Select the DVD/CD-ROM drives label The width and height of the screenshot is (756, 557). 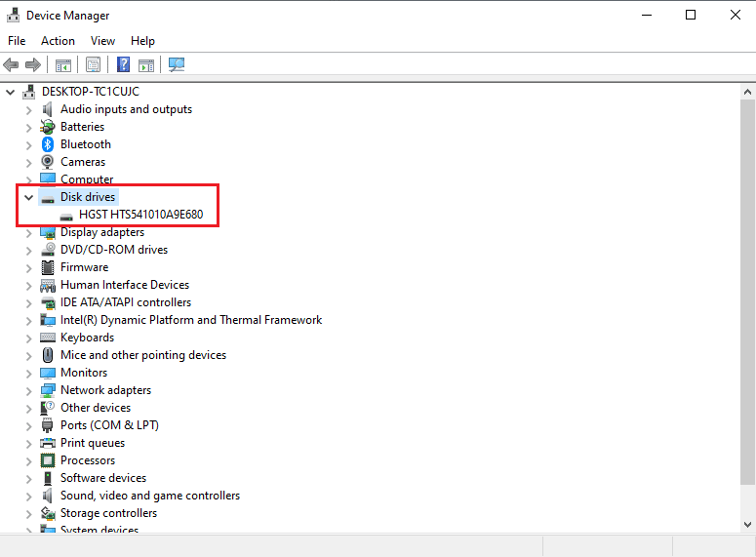click(114, 250)
